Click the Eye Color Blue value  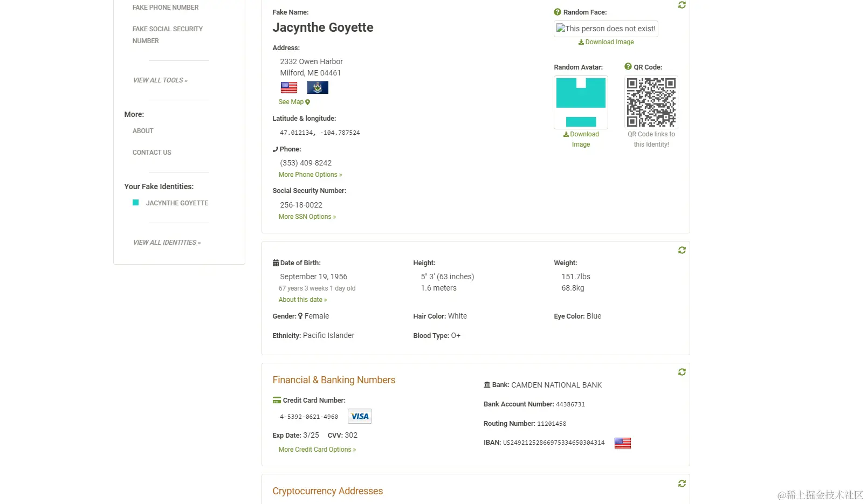pos(594,316)
